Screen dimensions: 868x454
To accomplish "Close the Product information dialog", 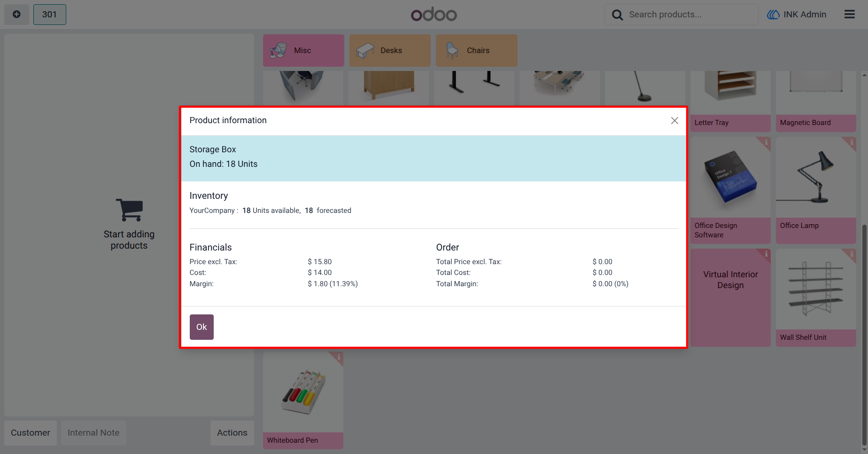I will (674, 121).
